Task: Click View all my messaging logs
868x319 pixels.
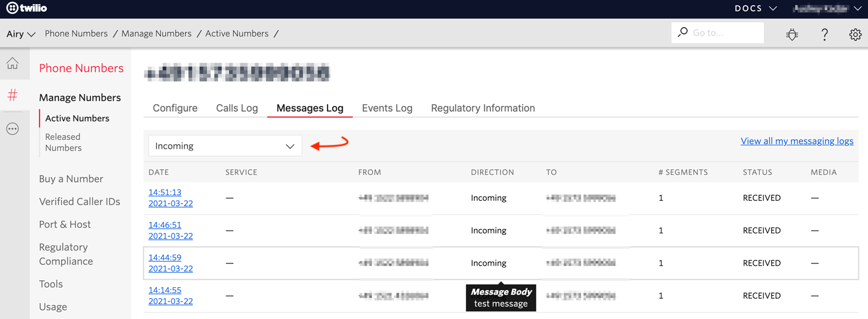Action: [797, 141]
